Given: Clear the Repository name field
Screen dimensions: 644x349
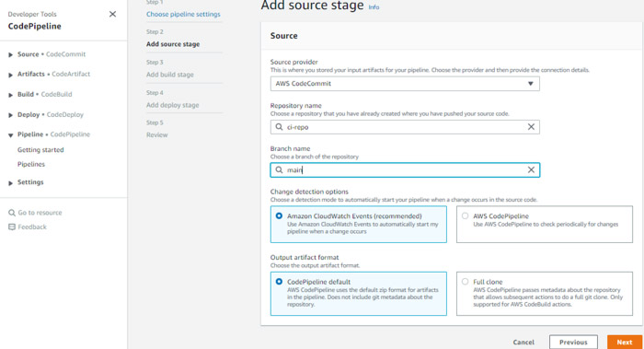Looking at the screenshot, I should click(x=531, y=127).
